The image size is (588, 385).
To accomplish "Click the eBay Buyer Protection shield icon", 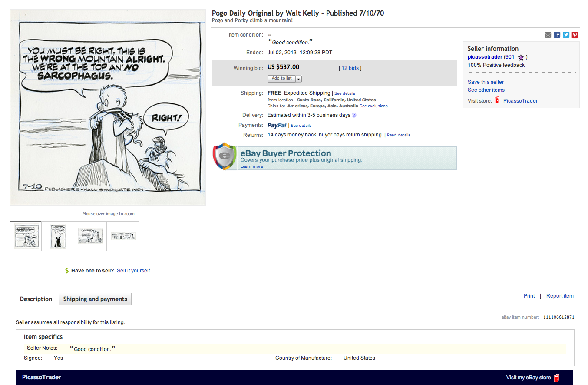I will pos(224,156).
